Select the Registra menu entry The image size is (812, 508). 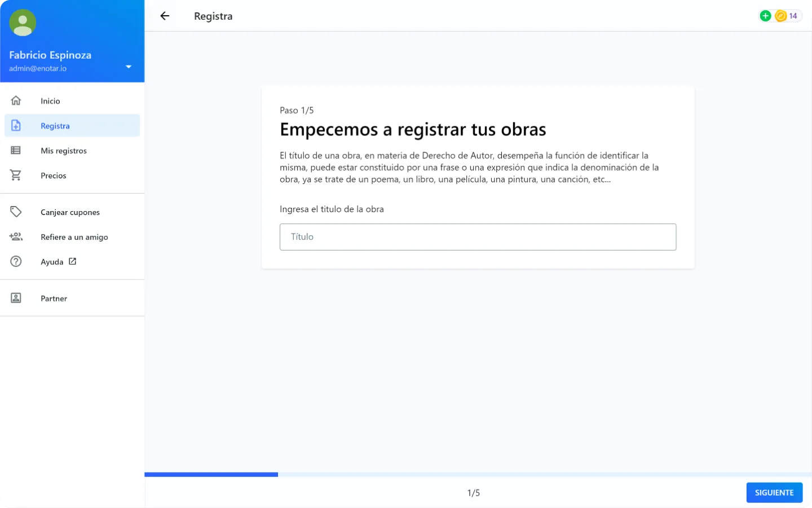[x=55, y=125]
